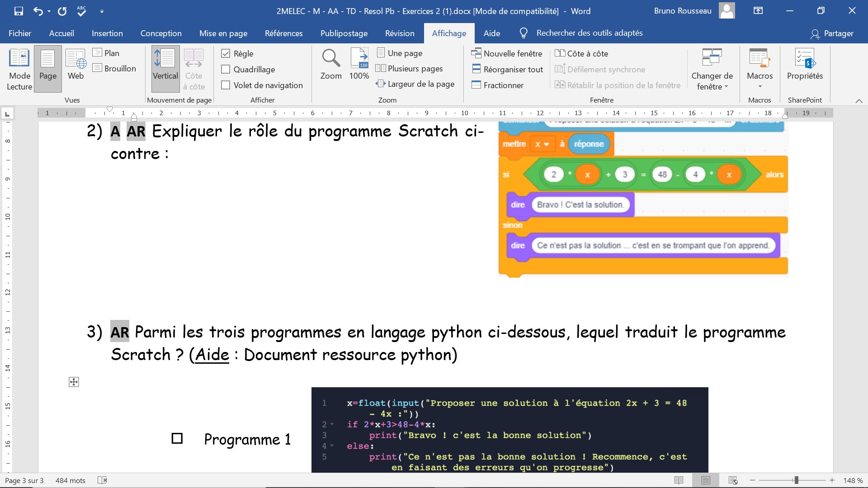
Task: Enable the Quadrillage checkbox
Action: pos(226,70)
